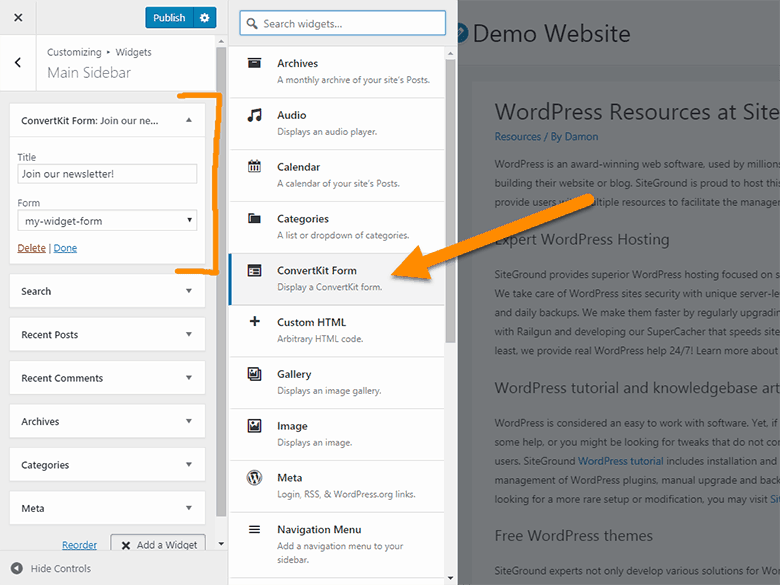Click the Gallery widget icon
This screenshot has width=780, height=585.
[254, 374]
